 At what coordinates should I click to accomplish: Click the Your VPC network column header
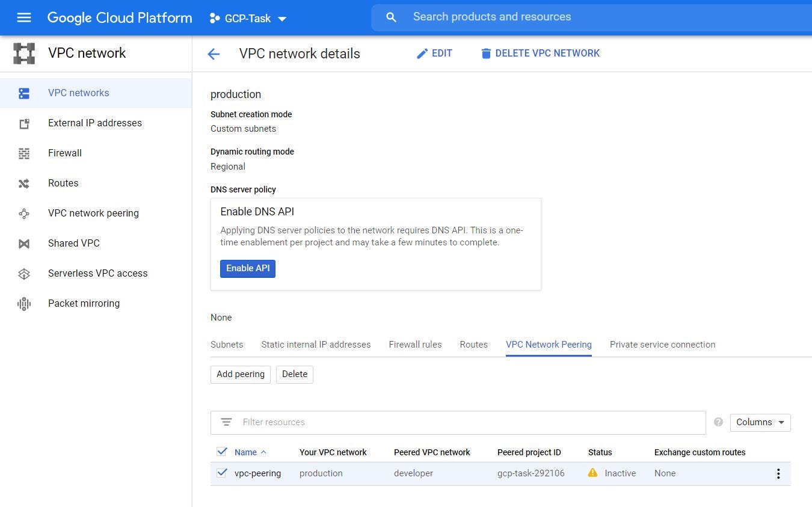pos(333,452)
